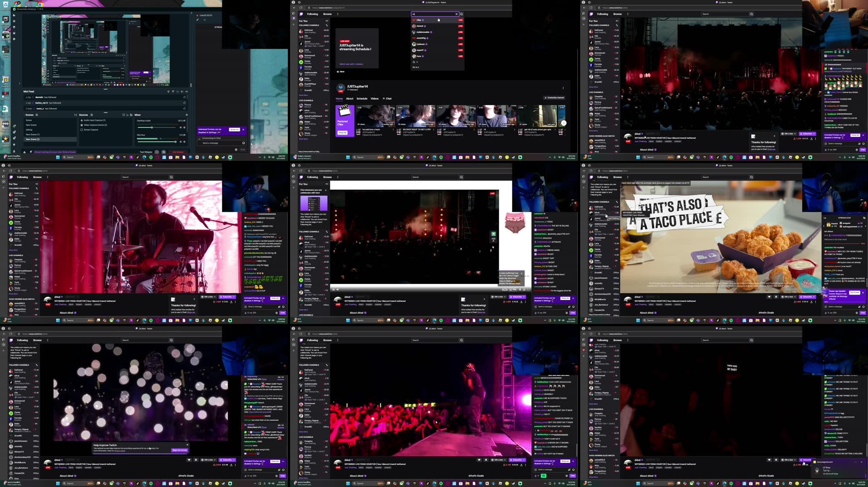Click 'Begin the survey' in Help improve Twitch popup

coord(179,450)
